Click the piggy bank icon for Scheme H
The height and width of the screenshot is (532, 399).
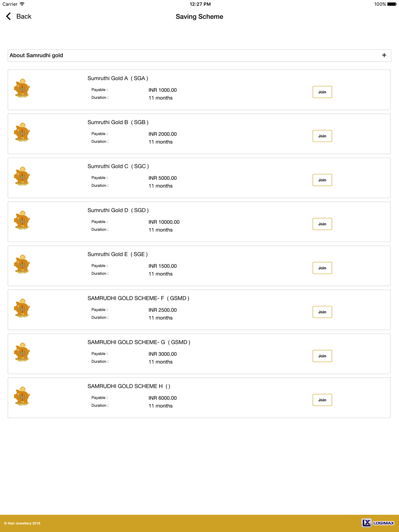22,396
